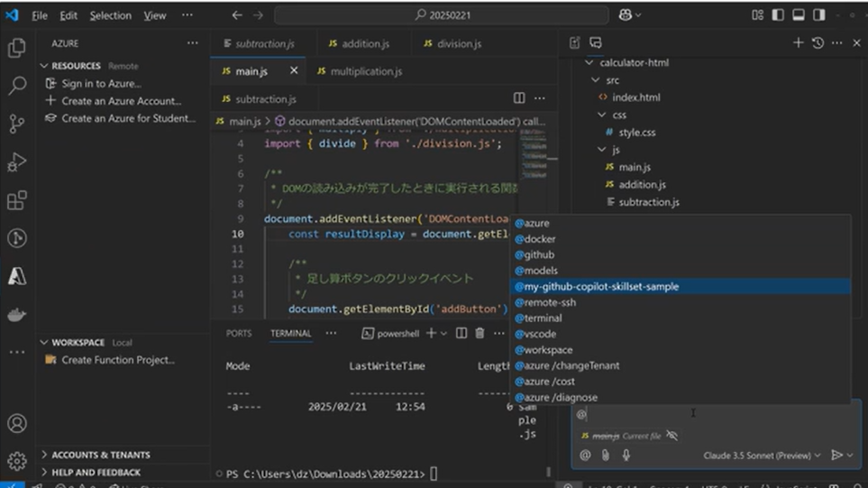Viewport: 868px width, 488px height.
Task: Expand ACCOUNTS & TENANTS section
Action: pyautogui.click(x=44, y=455)
